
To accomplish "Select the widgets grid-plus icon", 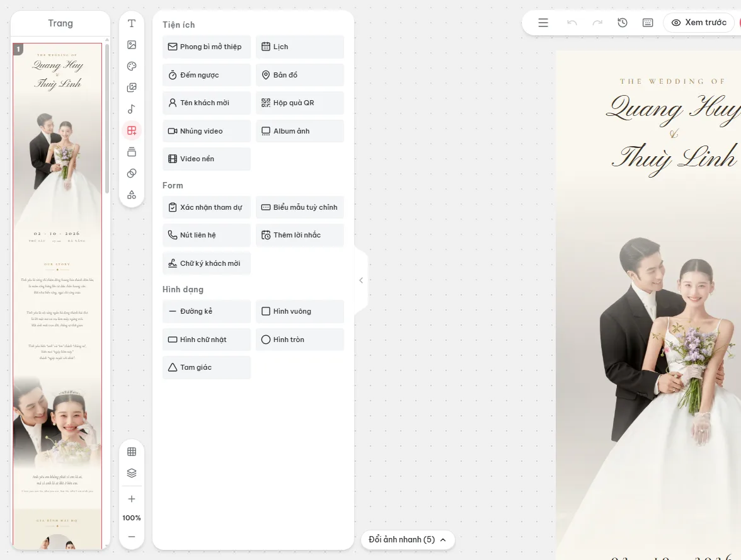I will pos(132,130).
